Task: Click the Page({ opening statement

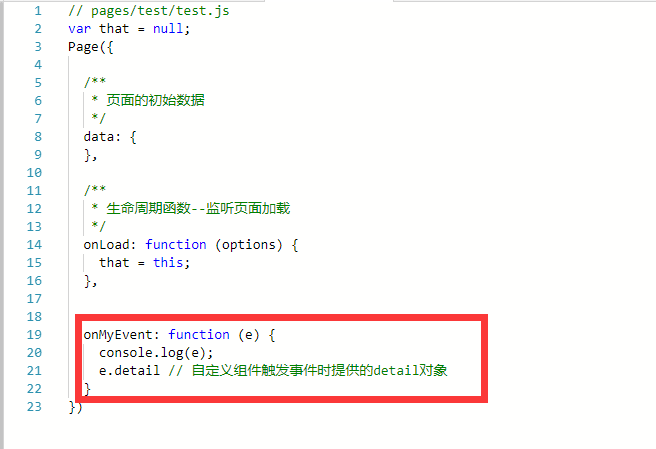Action: coord(90,47)
